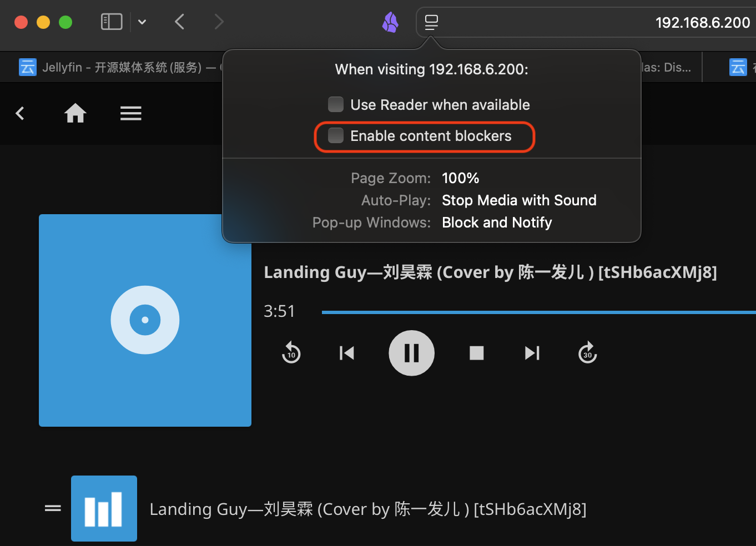This screenshot has width=756, height=546.
Task: Open Auto-Play Stop Media with Sound dropdown
Action: pos(519,200)
